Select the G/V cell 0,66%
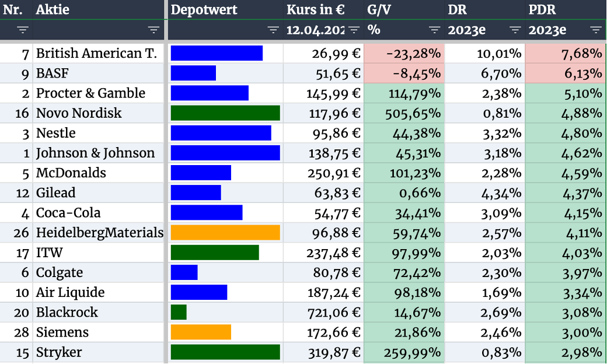The width and height of the screenshot is (607, 364). pos(404,192)
